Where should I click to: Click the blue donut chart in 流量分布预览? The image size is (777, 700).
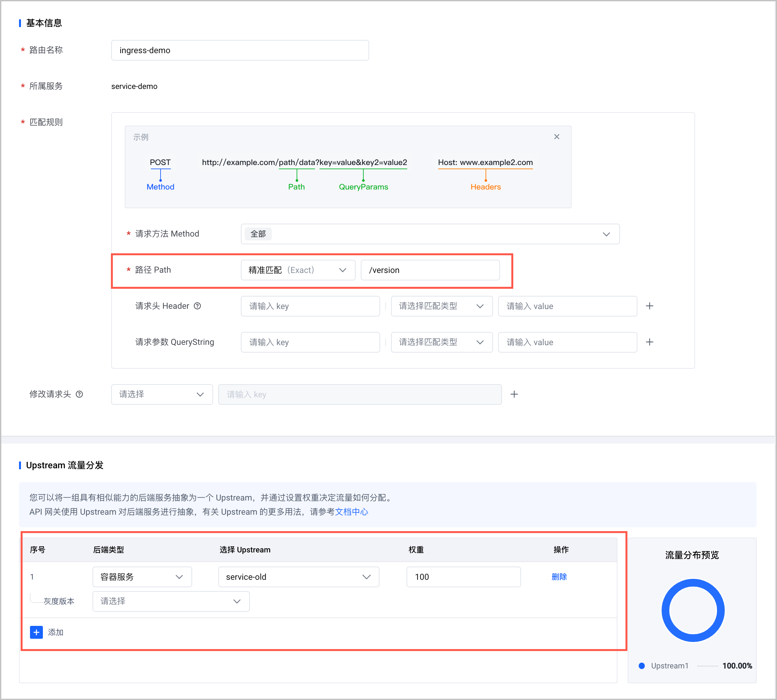tap(693, 610)
